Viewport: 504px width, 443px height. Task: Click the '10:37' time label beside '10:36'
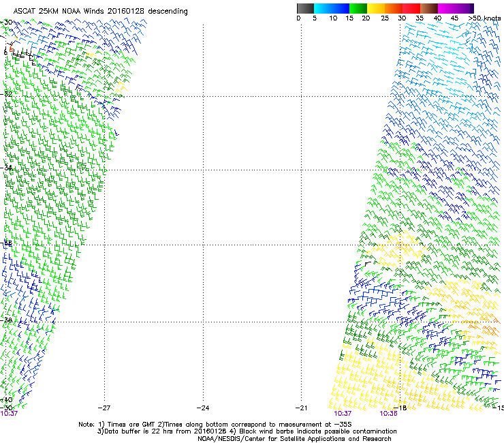click(343, 414)
